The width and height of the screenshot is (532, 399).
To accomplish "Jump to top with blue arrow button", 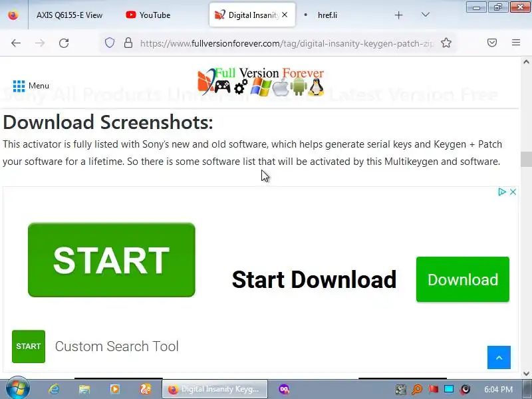I will (499, 357).
